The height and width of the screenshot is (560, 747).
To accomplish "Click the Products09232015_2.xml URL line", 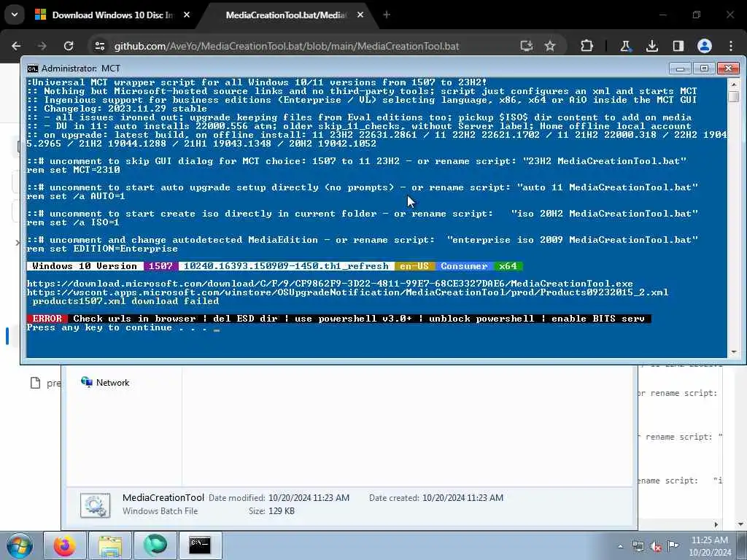I will [347, 292].
